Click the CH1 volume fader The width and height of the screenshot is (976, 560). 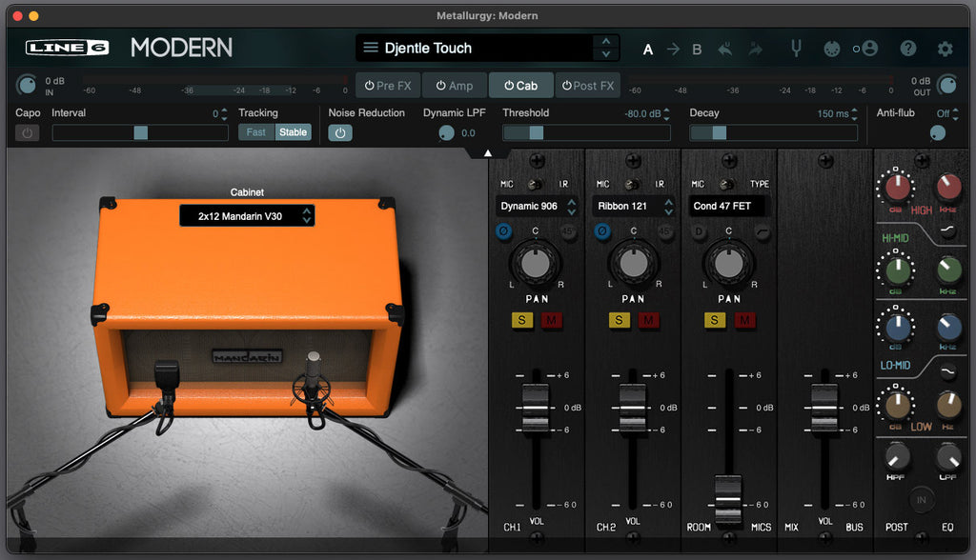(x=535, y=408)
